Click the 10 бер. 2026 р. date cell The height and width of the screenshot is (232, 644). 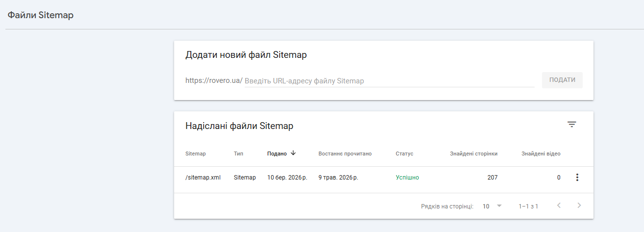point(287,178)
